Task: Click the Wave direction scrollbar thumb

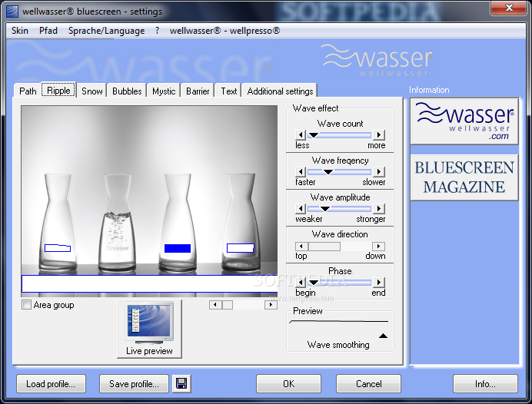Action: [x=324, y=247]
